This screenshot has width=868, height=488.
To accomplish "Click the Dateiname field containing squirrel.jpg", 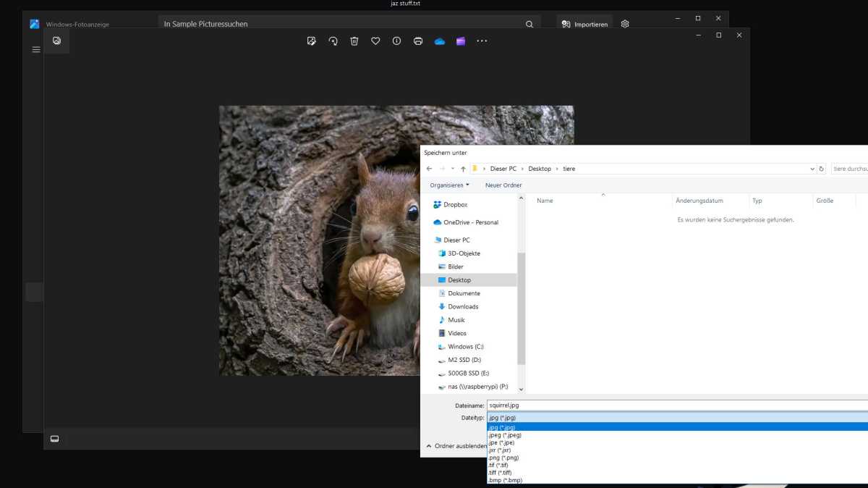I will [x=677, y=405].
